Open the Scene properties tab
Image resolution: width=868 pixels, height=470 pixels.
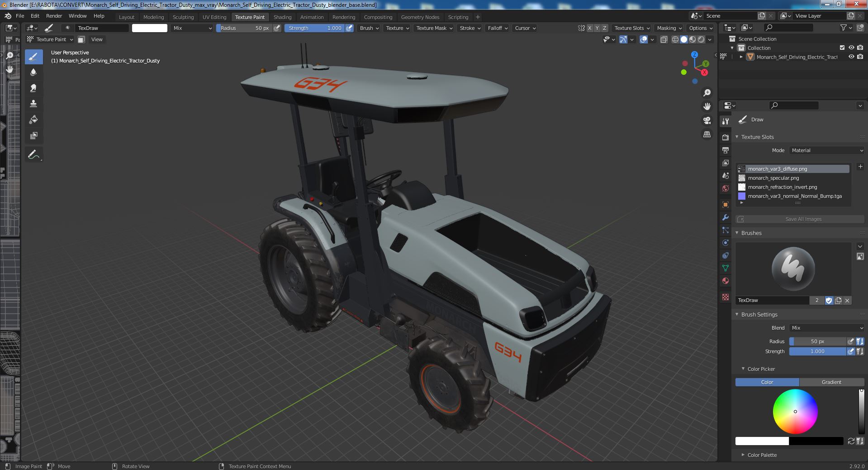726,175
